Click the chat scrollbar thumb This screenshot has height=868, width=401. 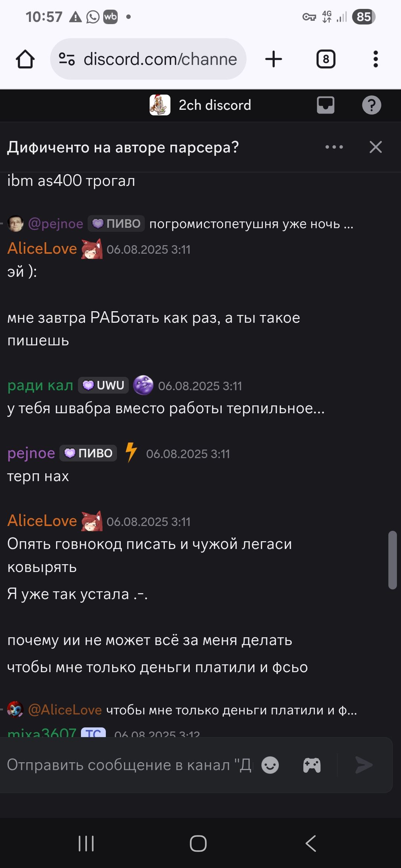[x=392, y=560]
